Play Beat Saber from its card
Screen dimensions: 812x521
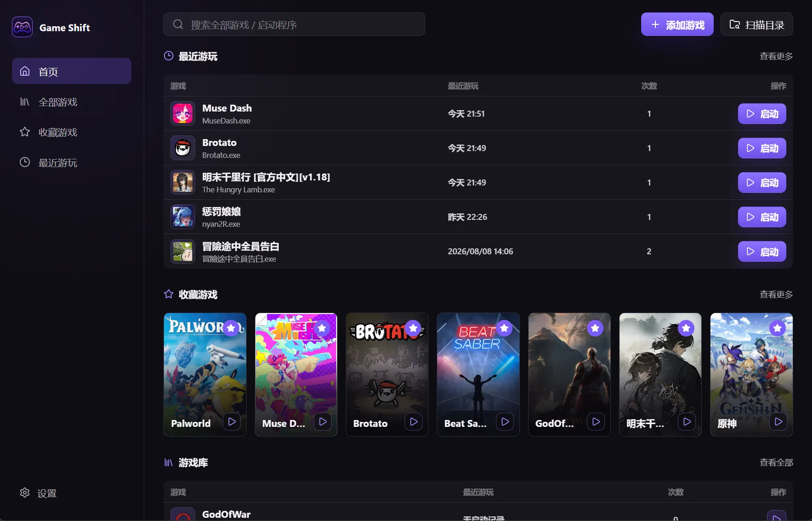click(505, 421)
